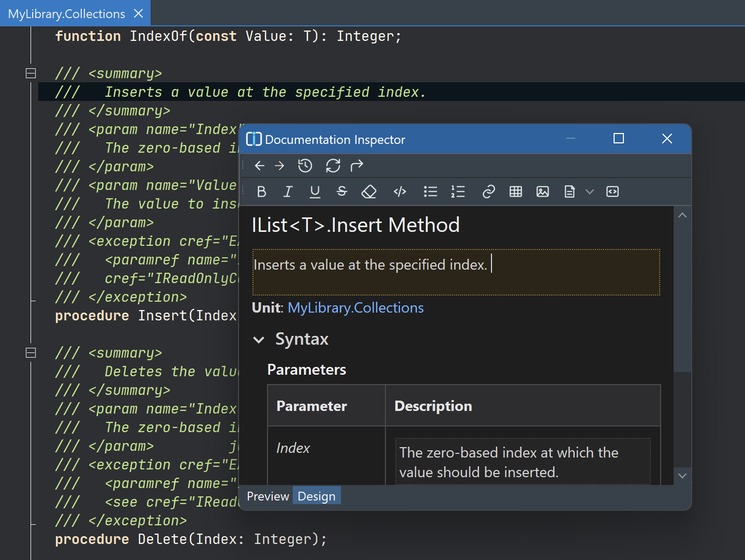Close the Documentation Inspector window
Image resolution: width=745 pixels, height=560 pixels.
pyautogui.click(x=667, y=139)
